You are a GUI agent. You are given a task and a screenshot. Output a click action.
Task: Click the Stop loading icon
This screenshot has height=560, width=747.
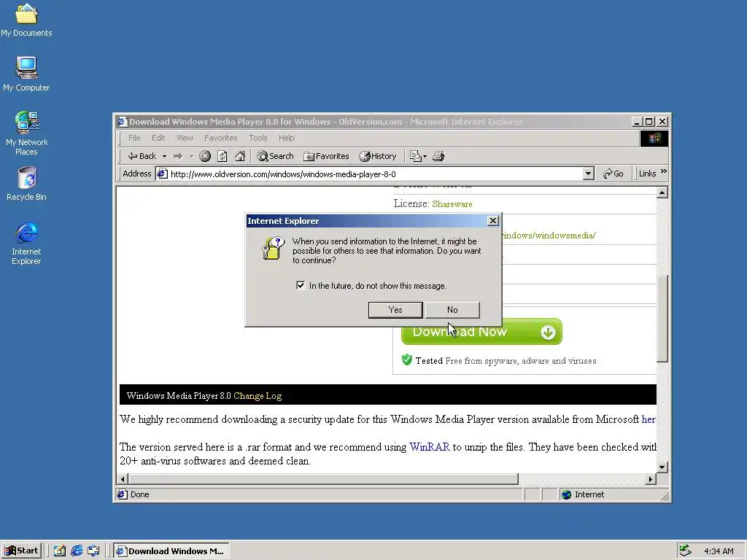pyautogui.click(x=205, y=156)
